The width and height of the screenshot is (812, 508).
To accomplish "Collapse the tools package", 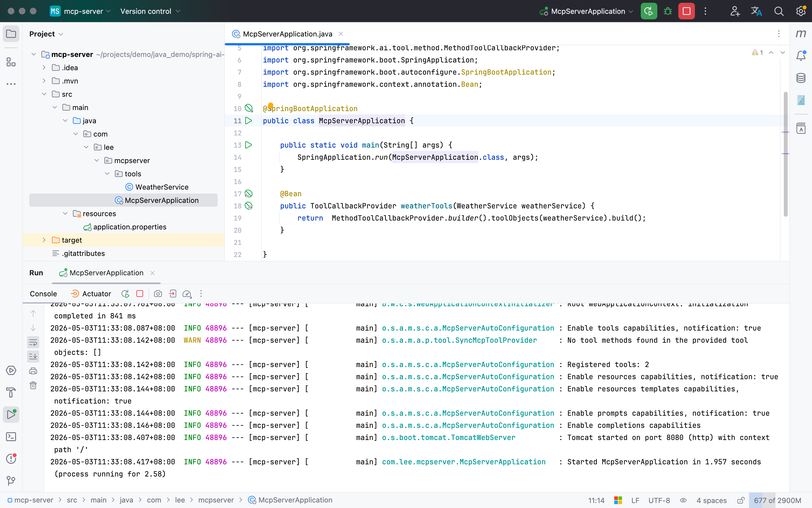I will point(107,174).
